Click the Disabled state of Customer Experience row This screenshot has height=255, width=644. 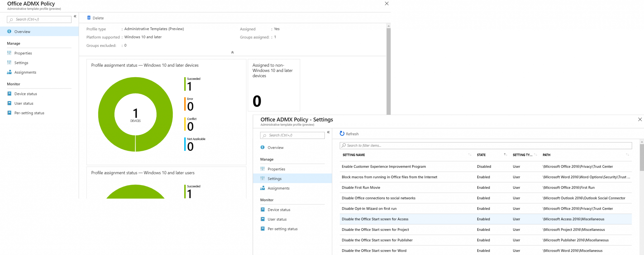tap(484, 166)
